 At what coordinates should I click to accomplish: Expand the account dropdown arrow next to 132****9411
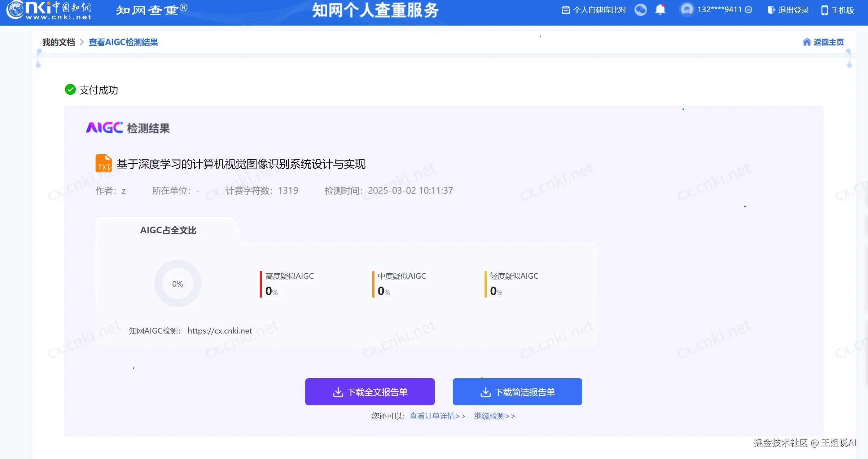[x=749, y=10]
